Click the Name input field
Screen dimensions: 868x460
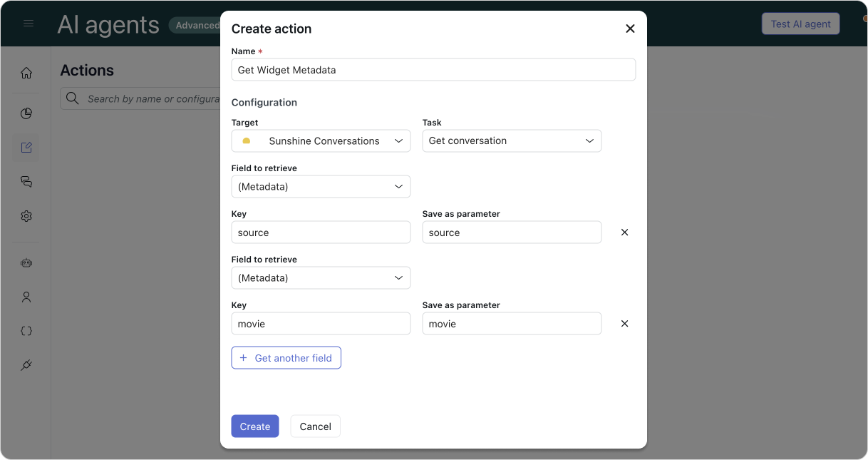coord(433,70)
